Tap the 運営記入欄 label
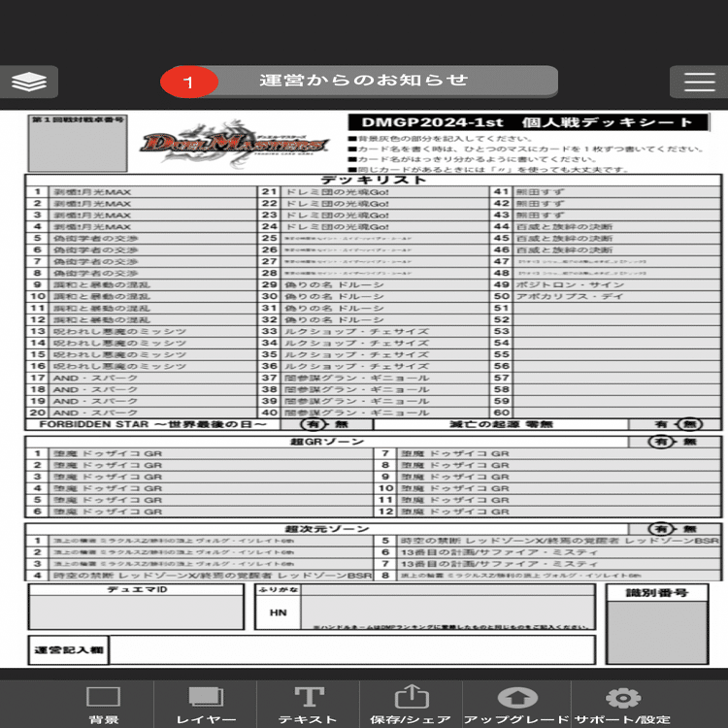The height and width of the screenshot is (728, 728). [69, 650]
